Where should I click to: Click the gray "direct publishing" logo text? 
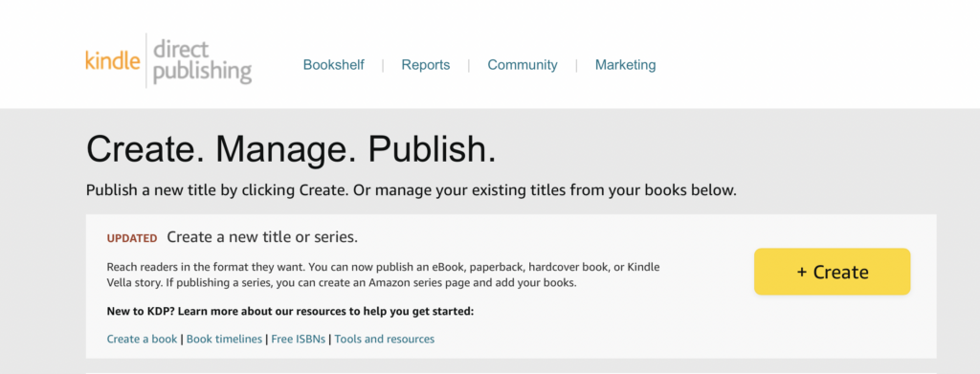click(x=202, y=61)
